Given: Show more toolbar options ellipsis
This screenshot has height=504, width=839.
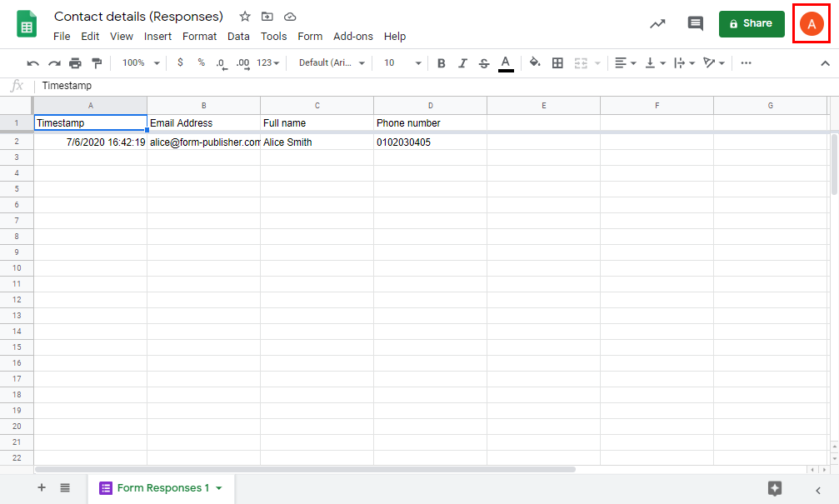Looking at the screenshot, I should [746, 63].
